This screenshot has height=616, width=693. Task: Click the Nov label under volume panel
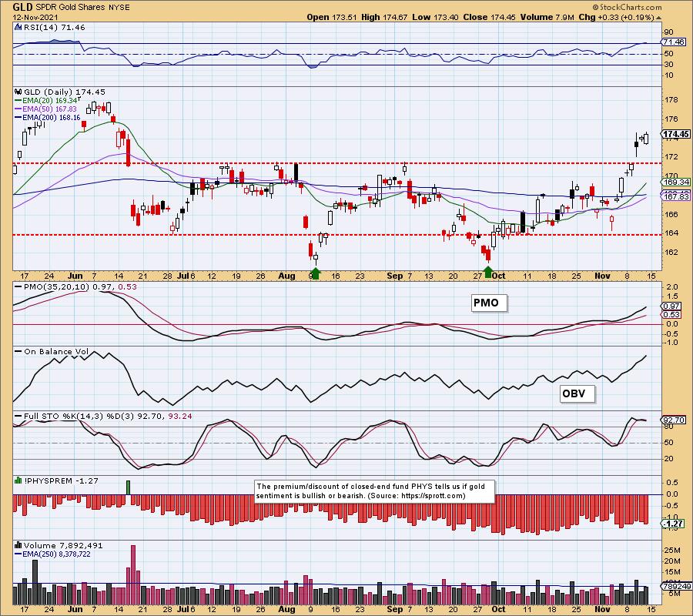click(x=602, y=609)
